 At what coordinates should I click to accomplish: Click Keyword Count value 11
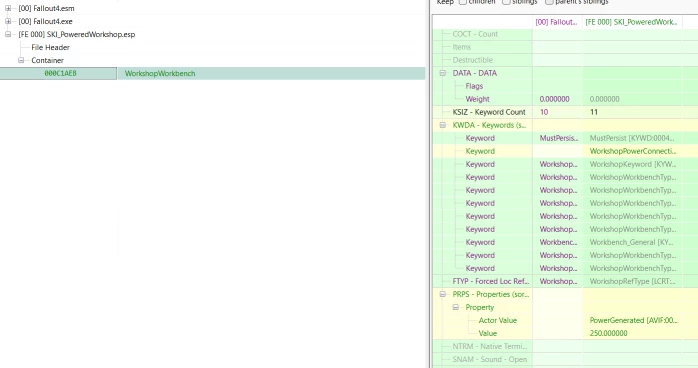(x=594, y=112)
